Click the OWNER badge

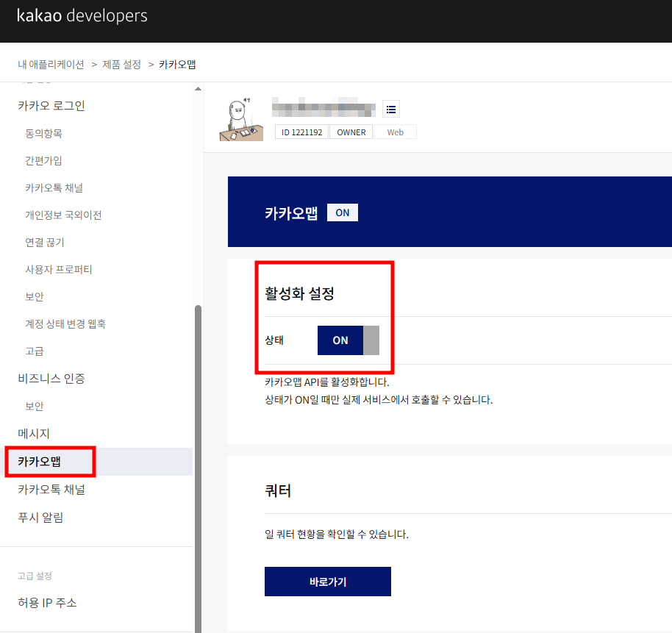(x=351, y=132)
